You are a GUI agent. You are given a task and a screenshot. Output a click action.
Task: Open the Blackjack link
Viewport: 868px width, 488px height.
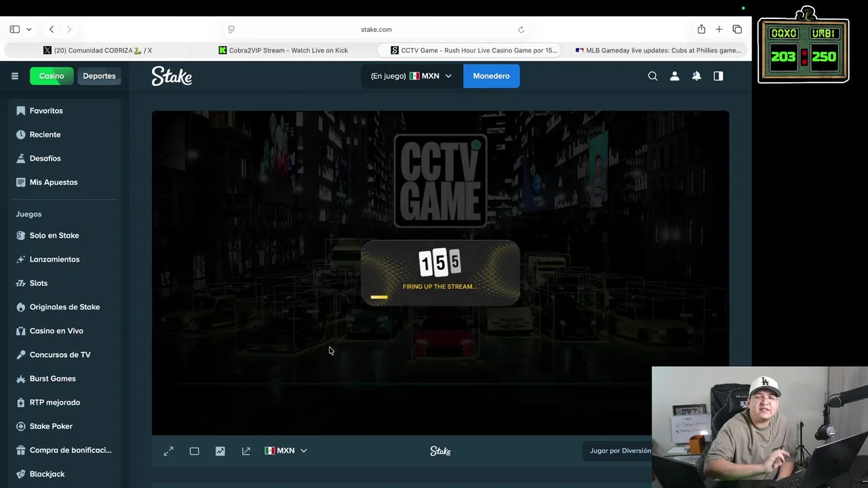47,474
